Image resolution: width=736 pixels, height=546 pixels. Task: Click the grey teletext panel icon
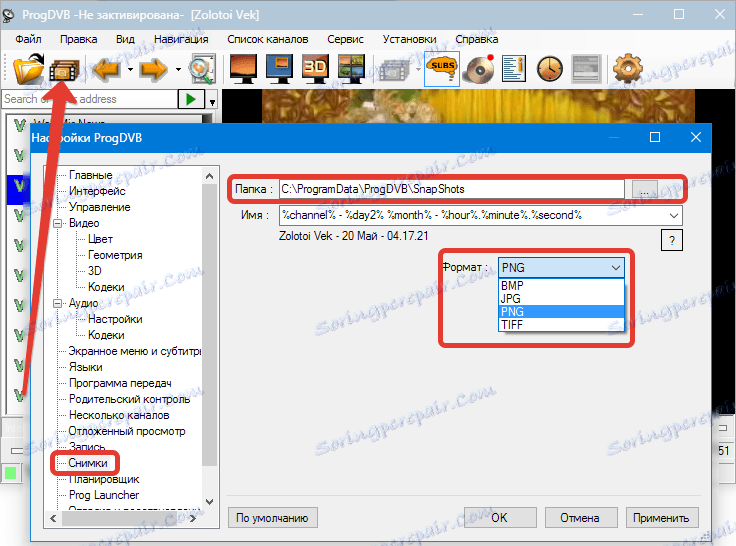[586, 69]
